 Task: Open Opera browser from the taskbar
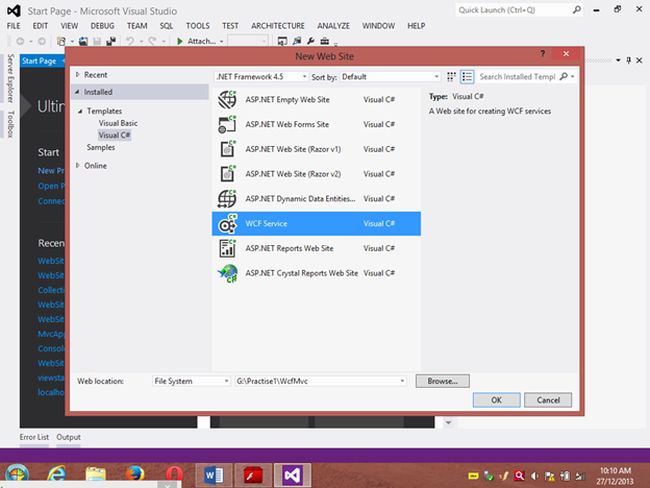(x=175, y=474)
